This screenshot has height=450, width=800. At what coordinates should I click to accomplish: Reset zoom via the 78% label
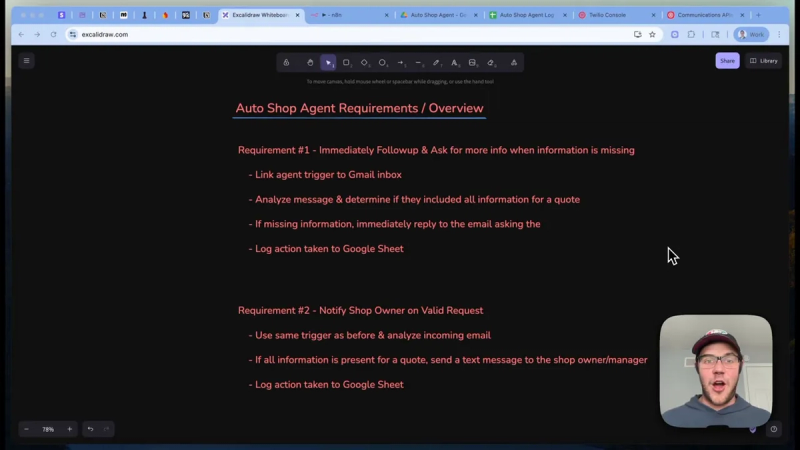click(x=48, y=429)
